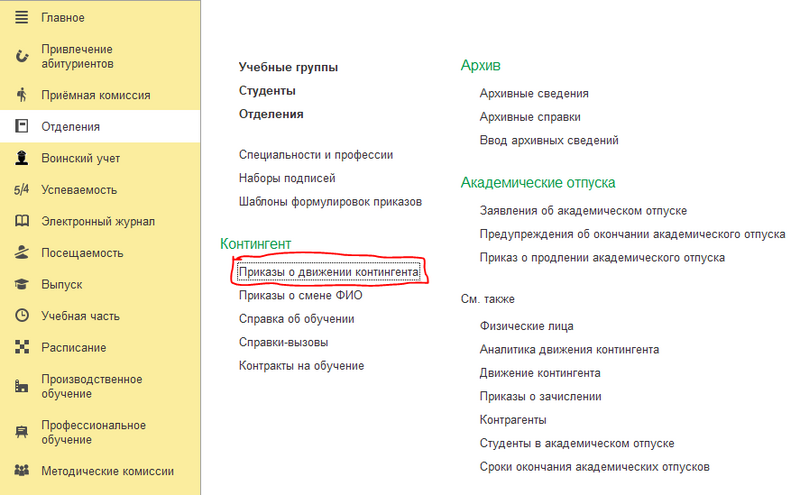Open Специальности и профессии
This screenshot has width=800, height=495.
click(316, 155)
